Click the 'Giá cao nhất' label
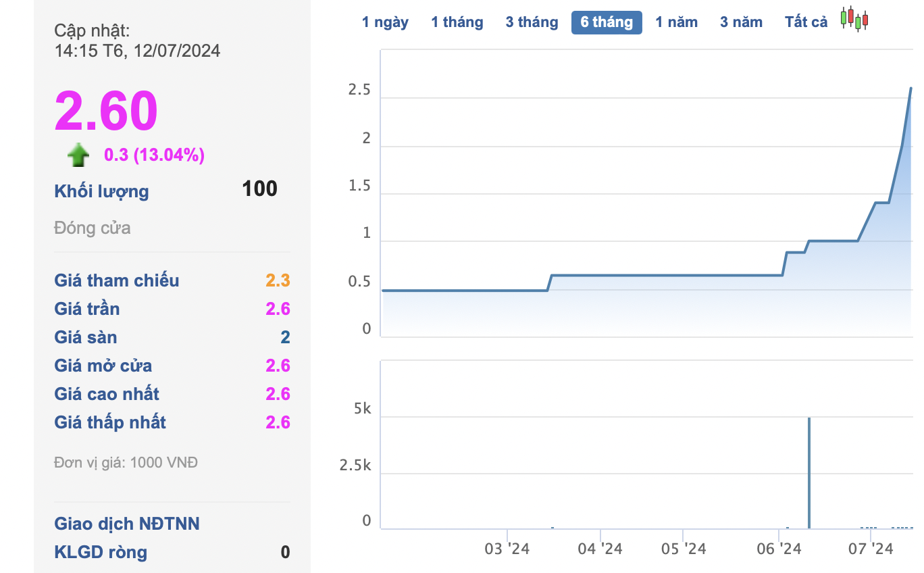 [107, 394]
